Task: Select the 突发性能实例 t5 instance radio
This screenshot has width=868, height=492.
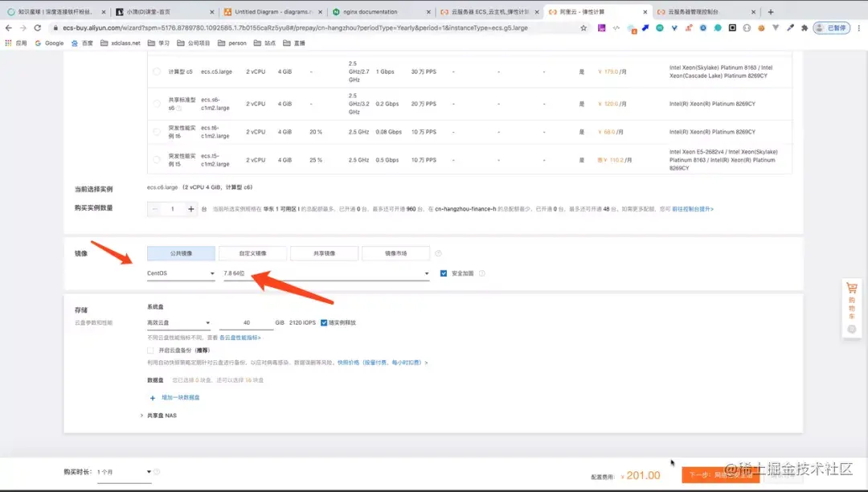Action: [x=157, y=160]
